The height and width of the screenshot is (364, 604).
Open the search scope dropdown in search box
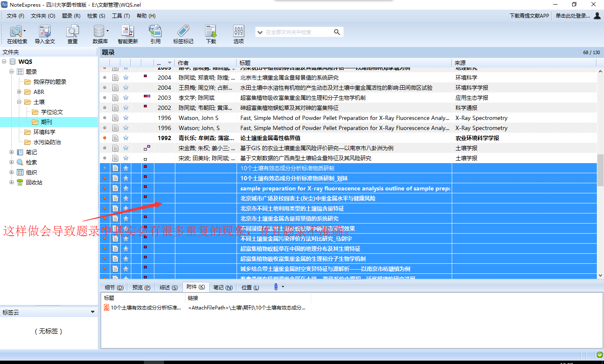(260, 32)
